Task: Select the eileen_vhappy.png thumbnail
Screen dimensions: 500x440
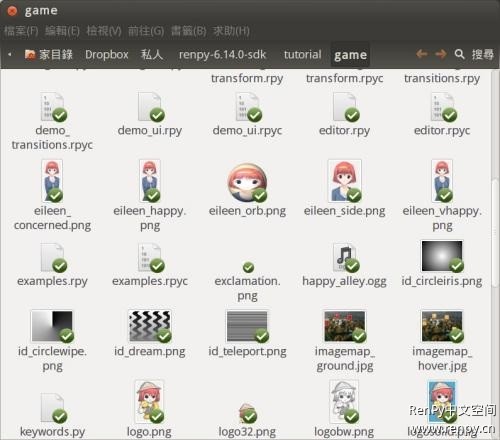Action: click(442, 181)
